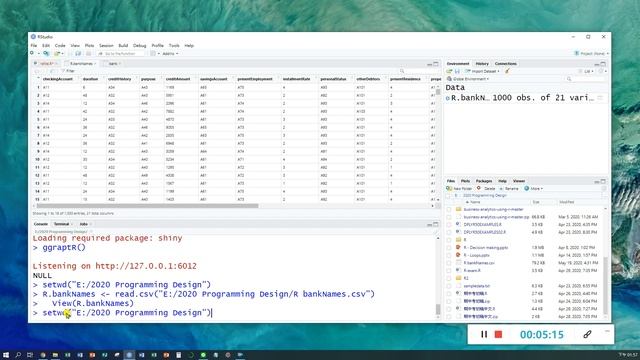This screenshot has height=360, width=640.
Task: Open R.bankNames.csv file link
Action: [x=479, y=263]
